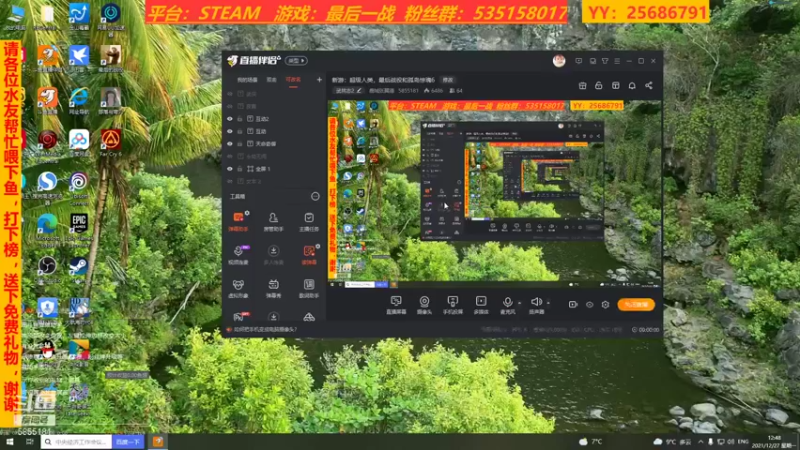Toggle eye icon of the topmost source row
The image size is (800, 450).
(x=230, y=94)
